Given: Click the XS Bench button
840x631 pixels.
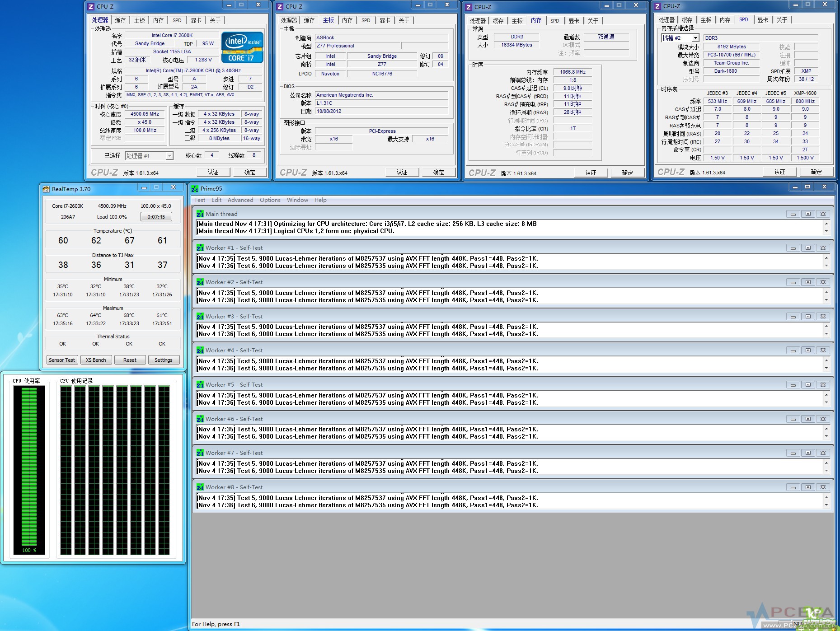Looking at the screenshot, I should pos(96,360).
